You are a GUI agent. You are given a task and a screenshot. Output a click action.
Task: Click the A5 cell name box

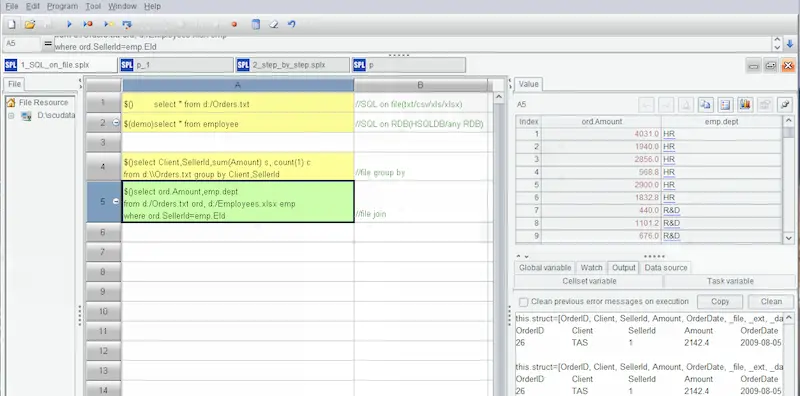(x=22, y=44)
